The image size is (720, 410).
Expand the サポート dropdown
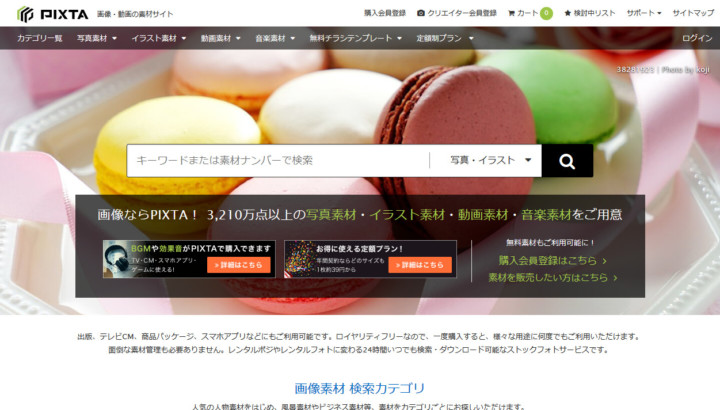(644, 13)
